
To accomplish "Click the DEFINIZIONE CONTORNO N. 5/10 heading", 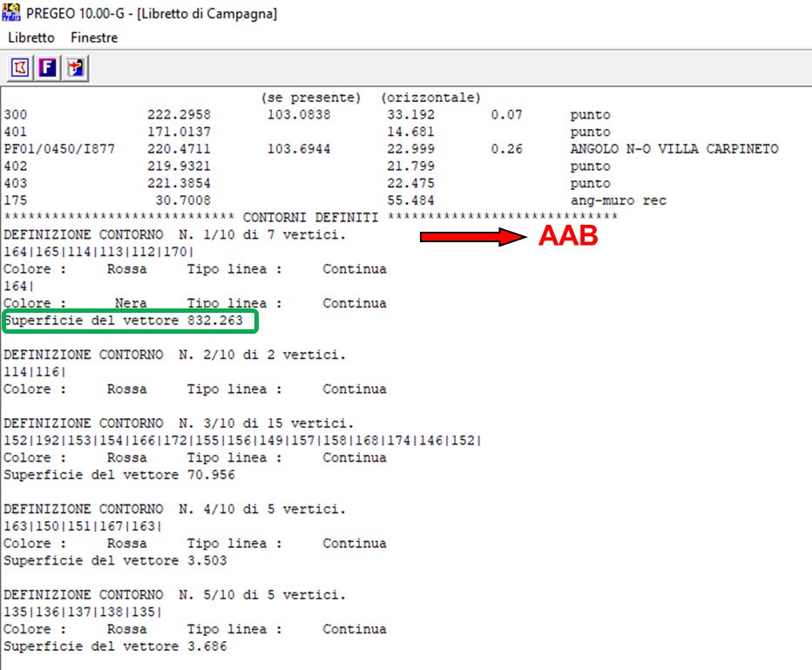I will click(174, 596).
